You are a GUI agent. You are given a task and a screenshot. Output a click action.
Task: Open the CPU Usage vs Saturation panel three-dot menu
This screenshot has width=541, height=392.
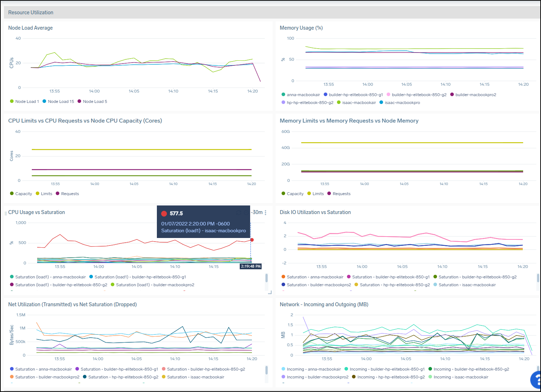click(x=265, y=212)
